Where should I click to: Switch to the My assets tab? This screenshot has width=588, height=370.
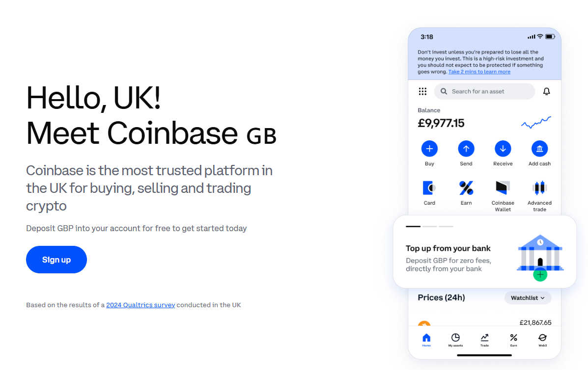click(x=455, y=340)
